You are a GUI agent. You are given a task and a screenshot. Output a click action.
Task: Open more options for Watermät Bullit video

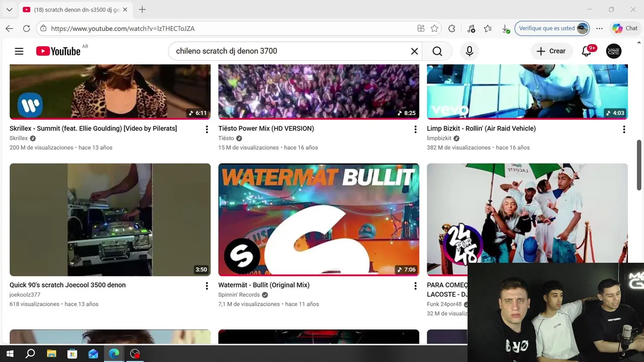[x=415, y=286]
